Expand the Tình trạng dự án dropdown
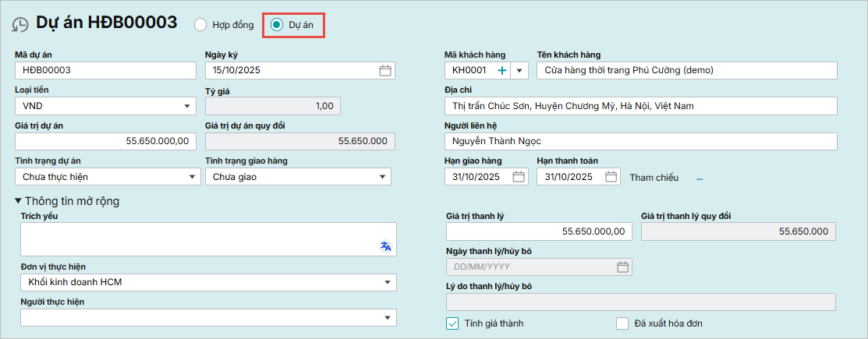 click(192, 177)
